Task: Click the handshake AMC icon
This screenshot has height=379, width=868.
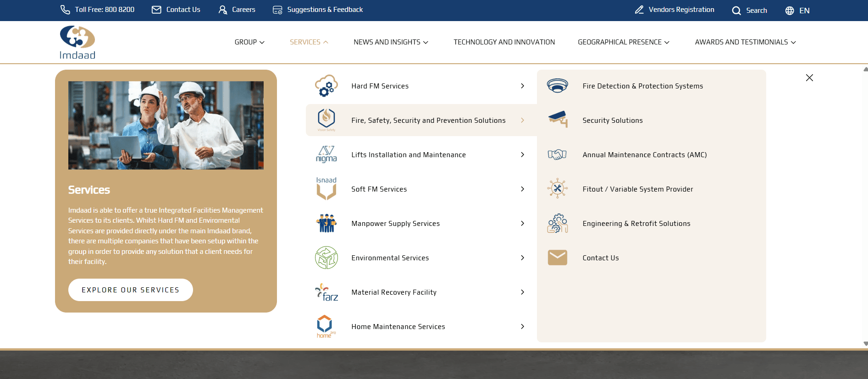Action: coord(558,154)
